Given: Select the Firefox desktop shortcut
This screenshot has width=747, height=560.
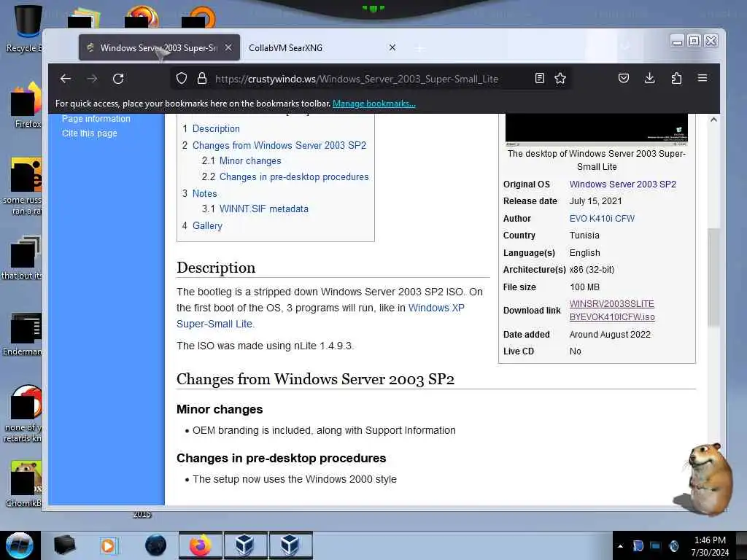Looking at the screenshot, I should [x=25, y=105].
